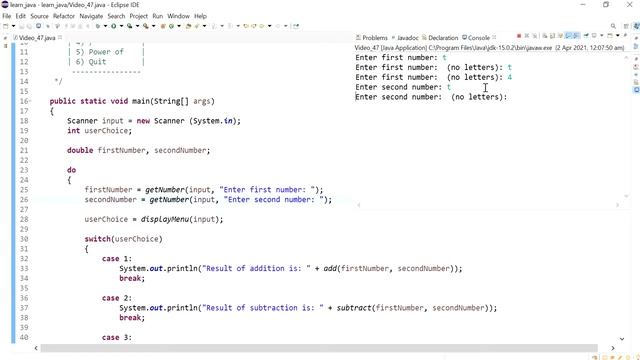Click the editor scroll left arrow
The height and width of the screenshot is (360, 640).
tap(36, 348)
